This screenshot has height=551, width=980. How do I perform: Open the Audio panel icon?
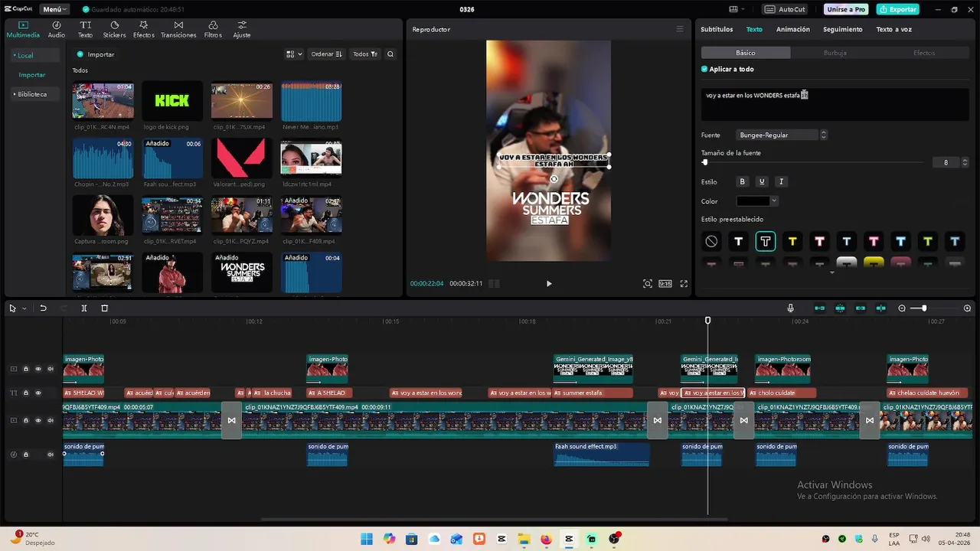click(x=57, y=29)
